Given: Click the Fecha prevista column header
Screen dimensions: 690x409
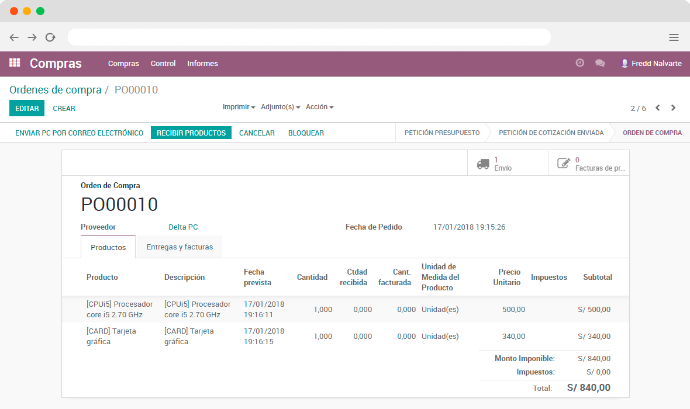Looking at the screenshot, I should pyautogui.click(x=257, y=277).
